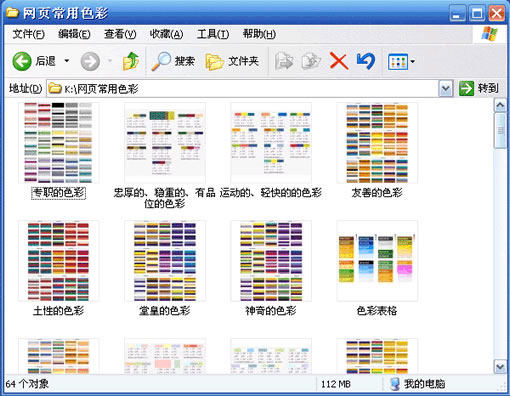Click the Move To folder icon
The height and width of the screenshot is (396, 510).
coord(284,61)
